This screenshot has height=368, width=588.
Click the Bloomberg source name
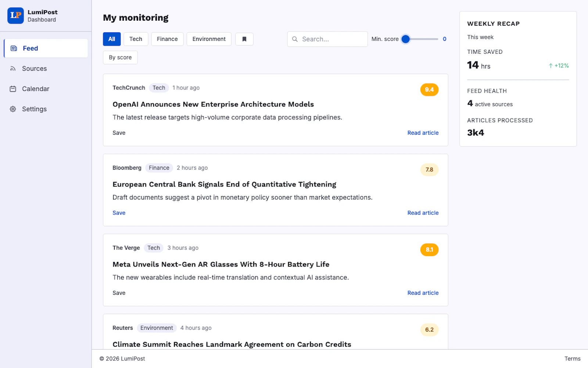127,168
